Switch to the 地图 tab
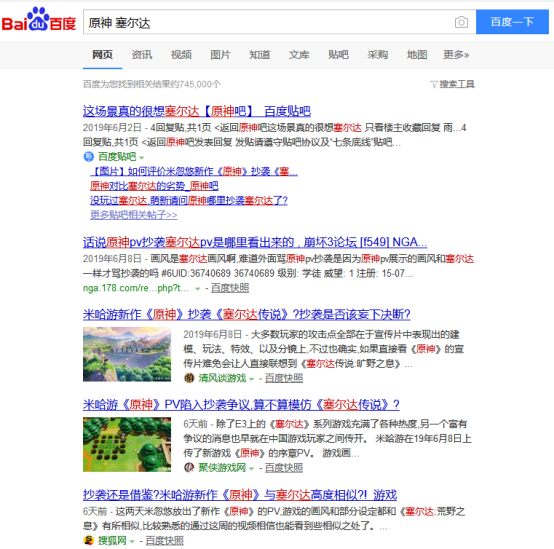This screenshot has height=549, width=554. pyautogui.click(x=417, y=55)
